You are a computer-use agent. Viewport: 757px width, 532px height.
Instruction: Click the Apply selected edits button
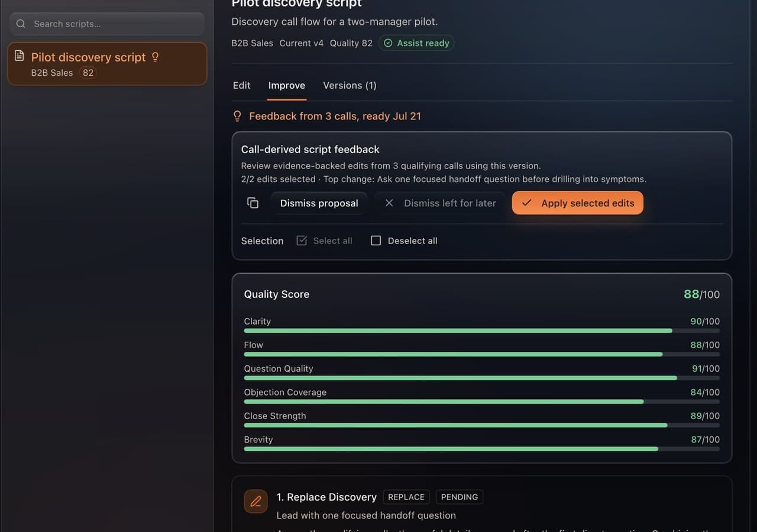[578, 203]
